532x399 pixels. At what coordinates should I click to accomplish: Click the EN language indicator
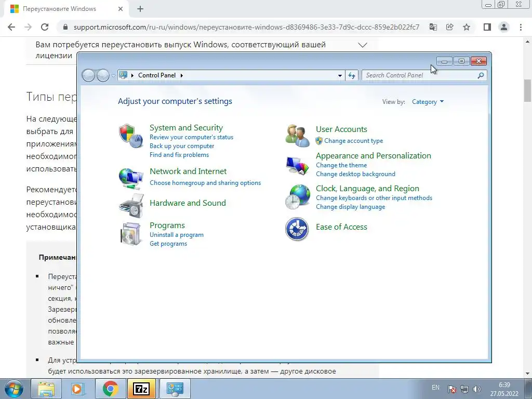tap(436, 388)
